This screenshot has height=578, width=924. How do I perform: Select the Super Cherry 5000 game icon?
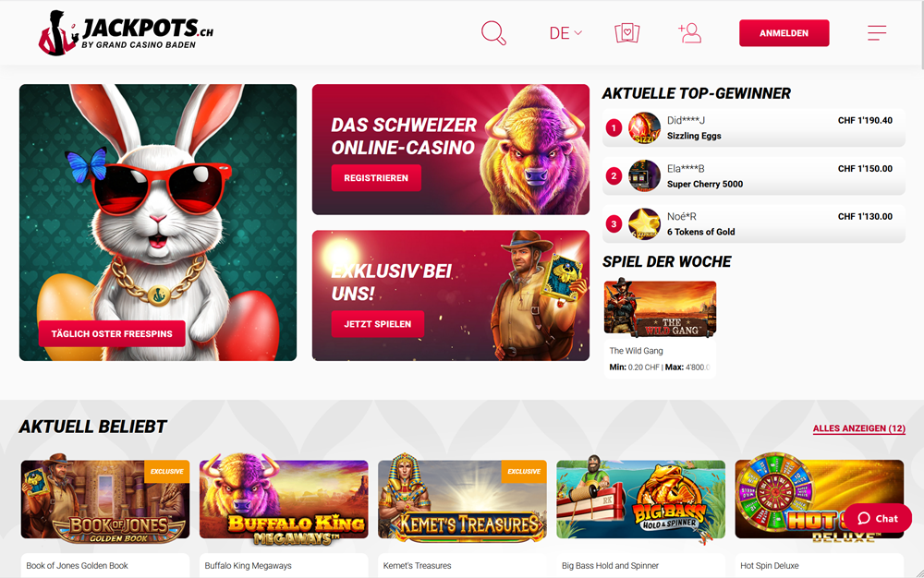644,176
